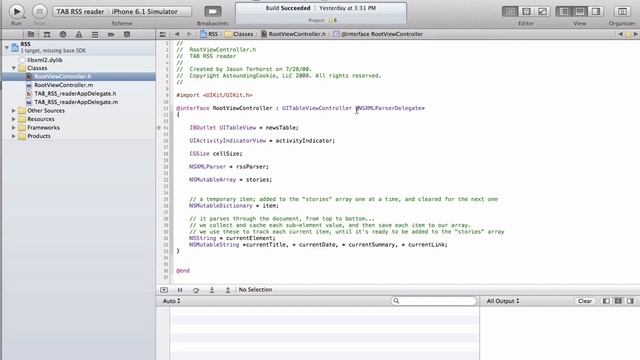
Task: Click the issue warning icon in jump bar
Action: [x=628, y=34]
